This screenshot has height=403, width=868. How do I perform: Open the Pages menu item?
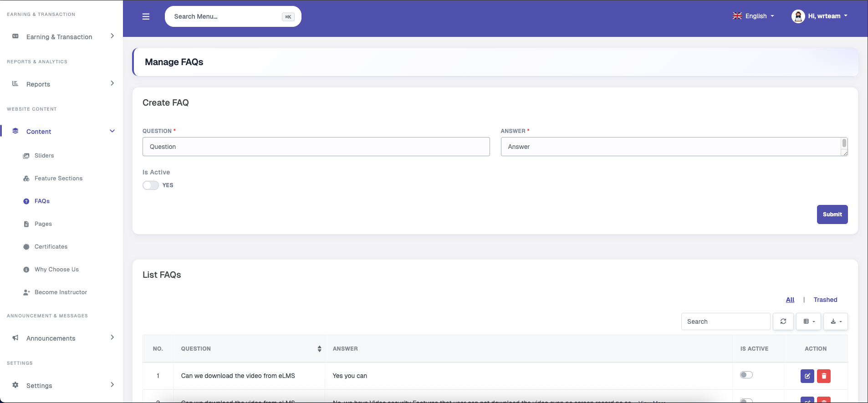point(43,224)
